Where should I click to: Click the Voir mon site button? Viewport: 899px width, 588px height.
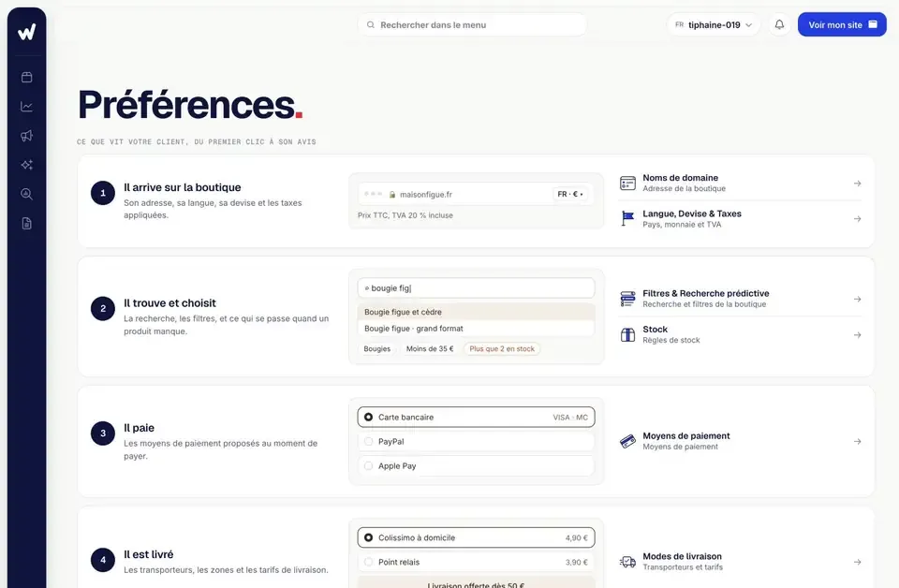(842, 24)
